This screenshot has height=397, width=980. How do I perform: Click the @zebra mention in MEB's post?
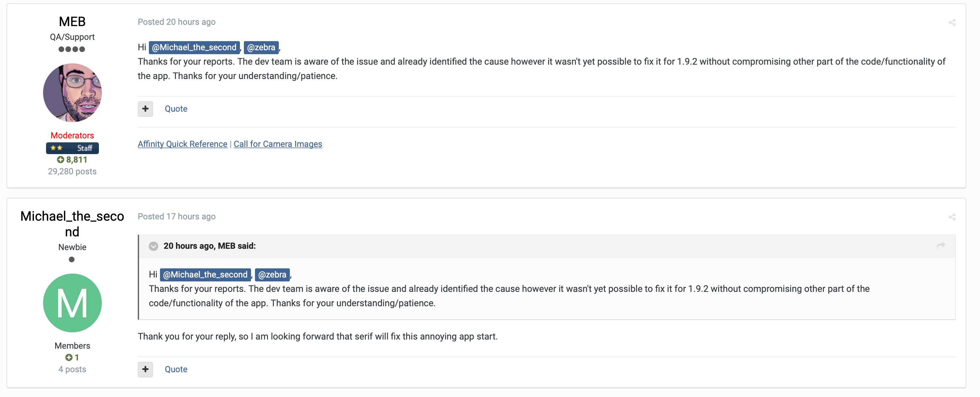point(261,48)
